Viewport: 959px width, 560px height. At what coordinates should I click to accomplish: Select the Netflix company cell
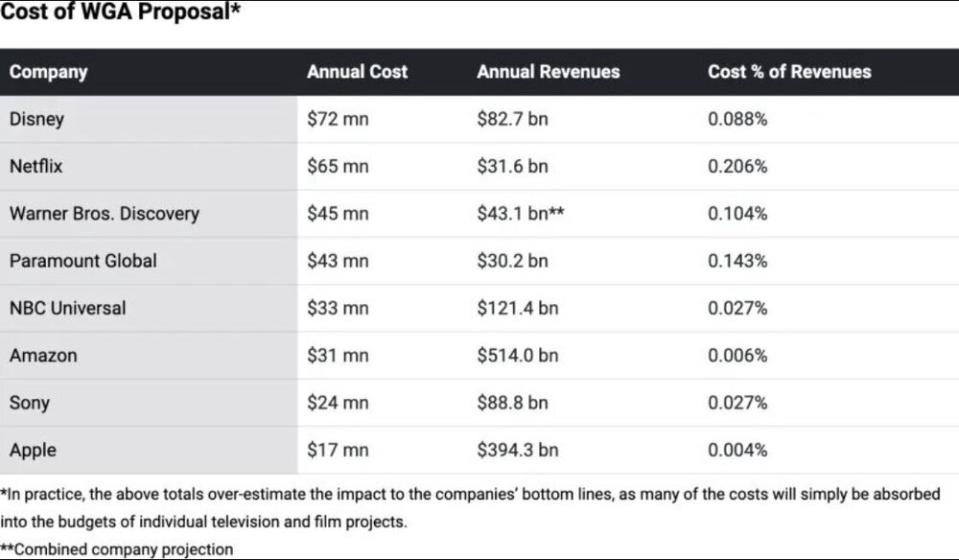pyautogui.click(x=35, y=166)
